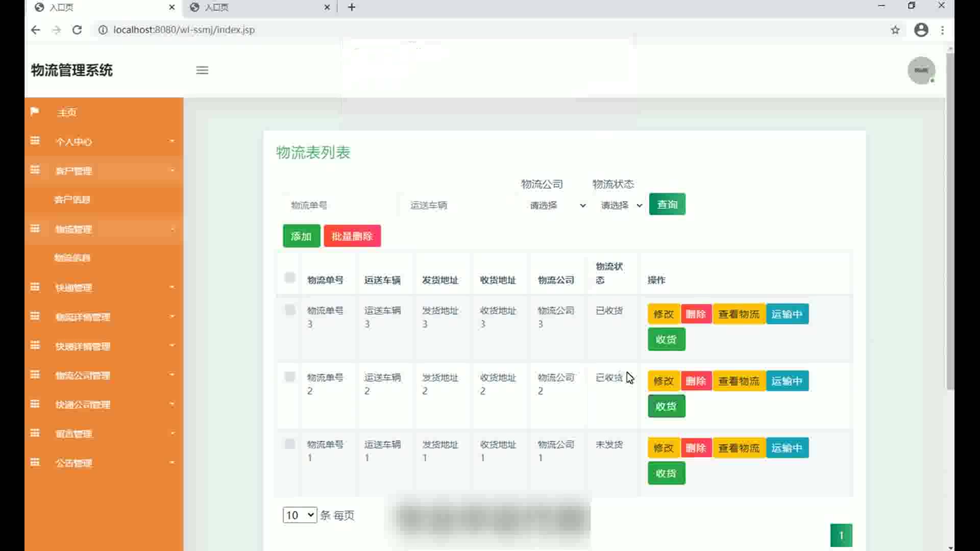Viewport: 980px width, 551px height.
Task: Bookmark this page with star icon
Action: pos(895,30)
